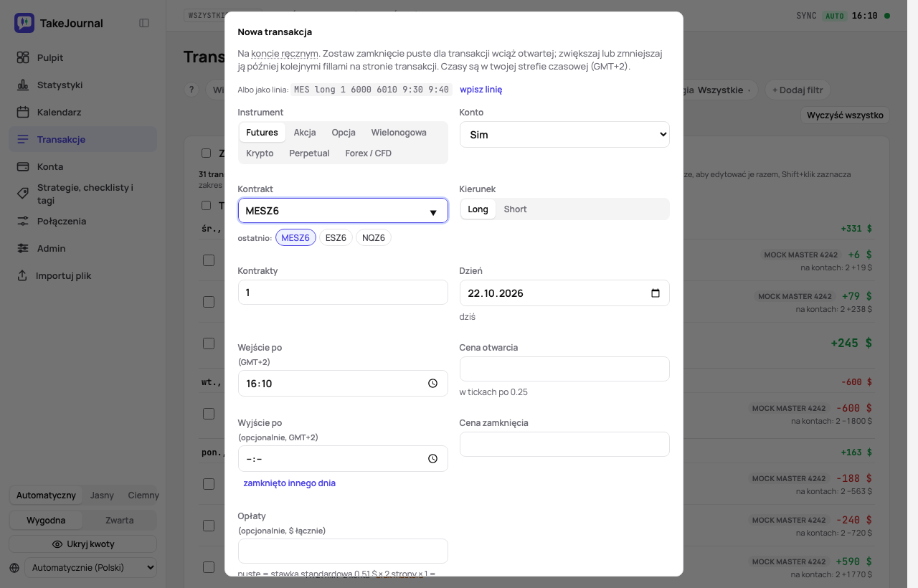The image size is (918, 588).
Task: Click Dodaj filtr button
Action: tap(798, 90)
